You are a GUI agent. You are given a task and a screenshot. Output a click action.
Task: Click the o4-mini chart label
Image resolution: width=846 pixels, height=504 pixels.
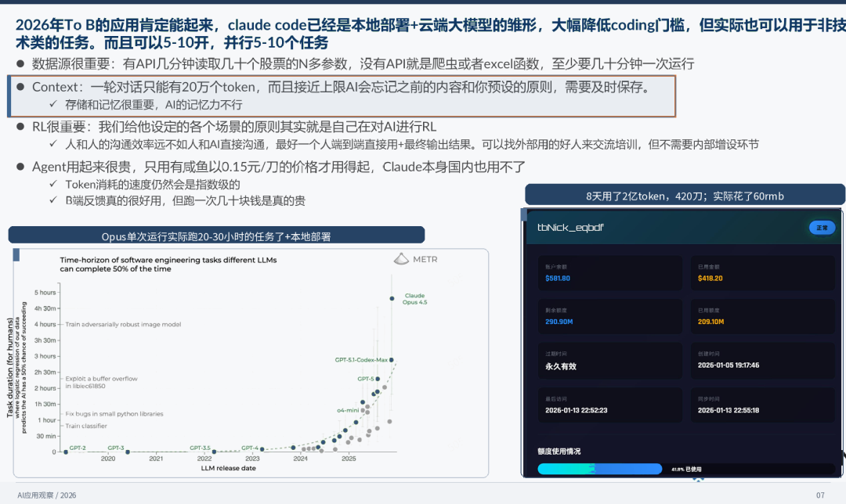(348, 410)
